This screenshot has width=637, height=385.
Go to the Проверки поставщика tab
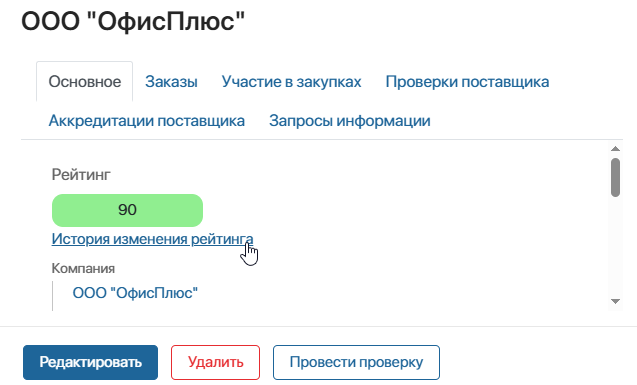pyautogui.click(x=467, y=82)
